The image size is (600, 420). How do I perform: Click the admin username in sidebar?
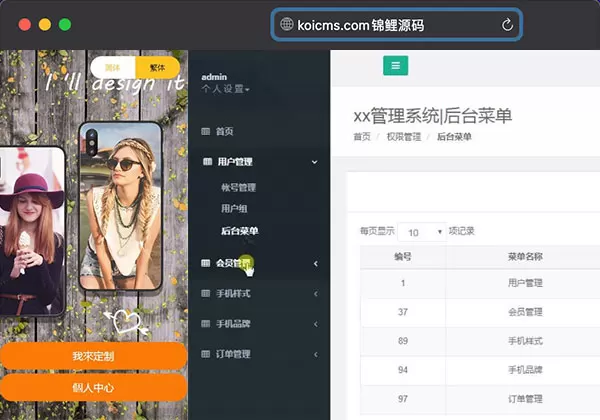pyautogui.click(x=214, y=77)
